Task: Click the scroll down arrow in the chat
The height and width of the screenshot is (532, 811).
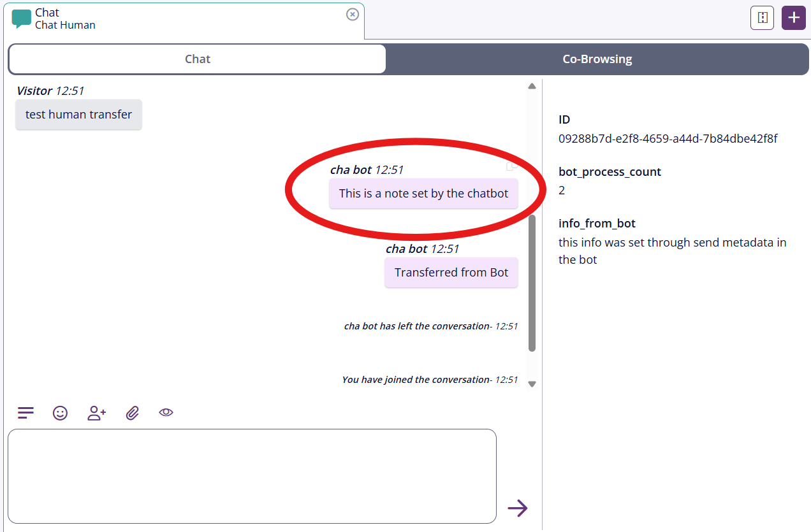Action: click(532, 384)
